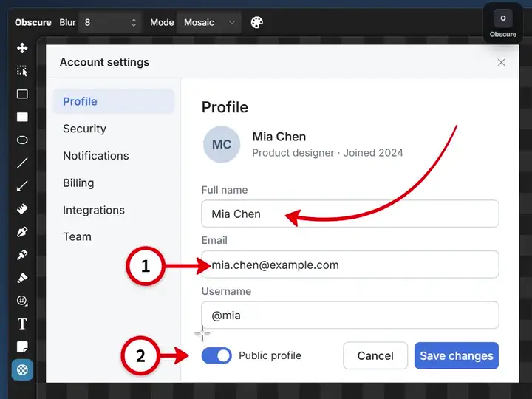Pick the outlined rectangle tool
Screen dimensions: 532x399
(x=22, y=94)
